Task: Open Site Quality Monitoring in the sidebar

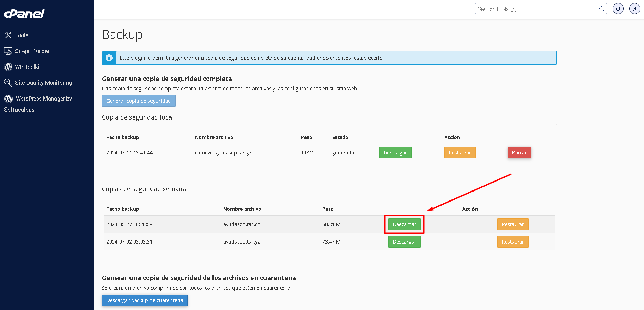Action: (x=44, y=83)
